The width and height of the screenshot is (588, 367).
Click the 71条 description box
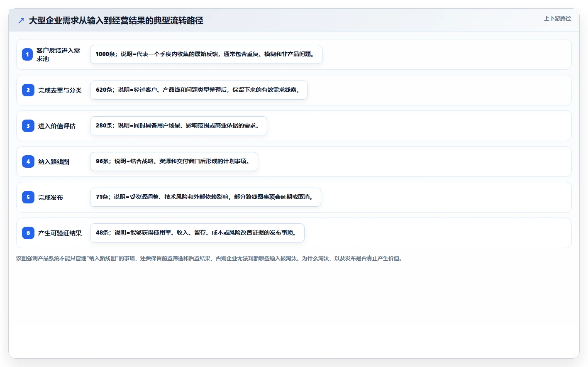(205, 197)
